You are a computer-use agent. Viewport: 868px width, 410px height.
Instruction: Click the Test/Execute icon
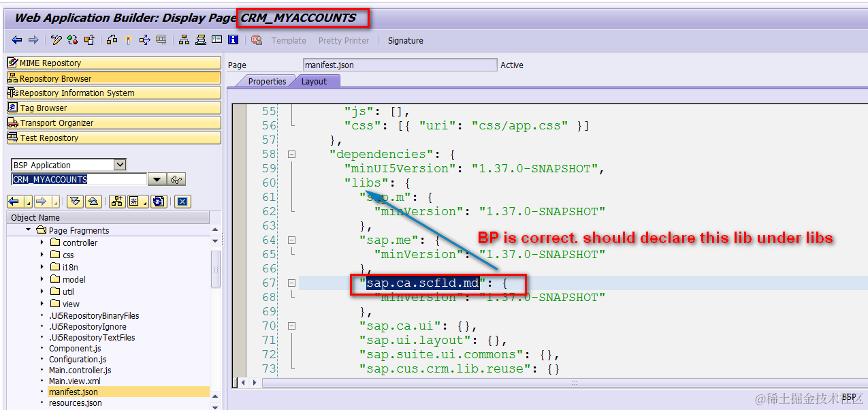coord(144,40)
